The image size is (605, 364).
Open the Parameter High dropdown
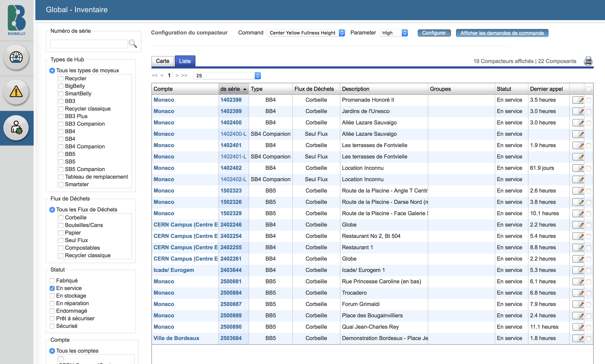(393, 33)
